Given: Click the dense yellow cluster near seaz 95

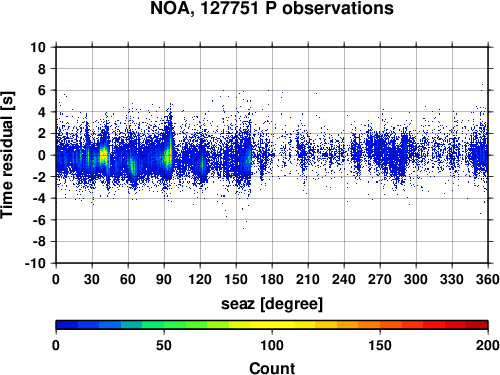Looking at the screenshot, I should (x=168, y=156).
